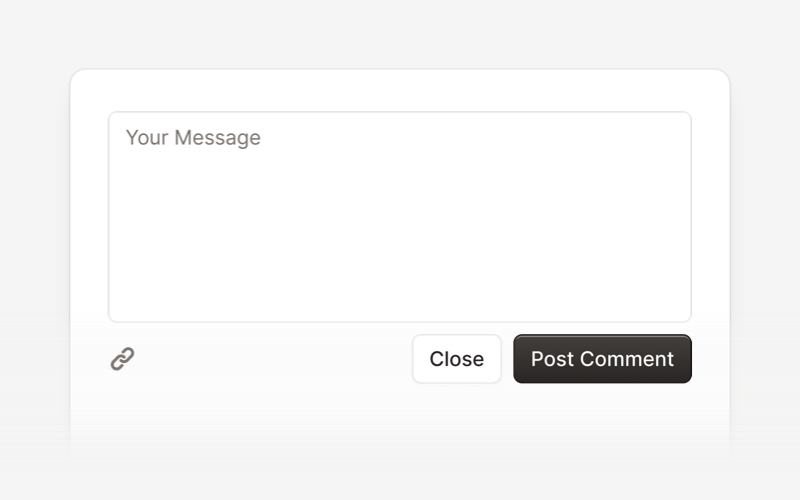Tap the link symbol left of Close
This screenshot has width=800, height=500.
(122, 359)
